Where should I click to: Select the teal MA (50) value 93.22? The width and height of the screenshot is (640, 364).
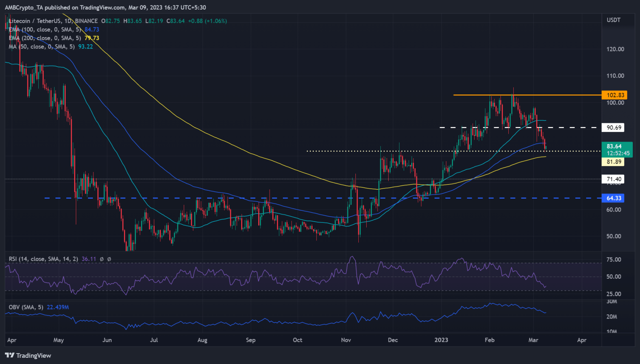87,47
